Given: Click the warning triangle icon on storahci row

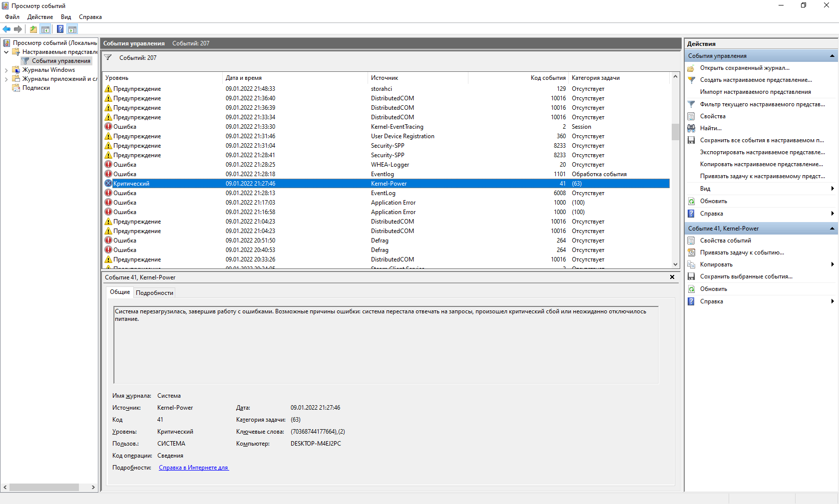Looking at the screenshot, I should tap(108, 88).
